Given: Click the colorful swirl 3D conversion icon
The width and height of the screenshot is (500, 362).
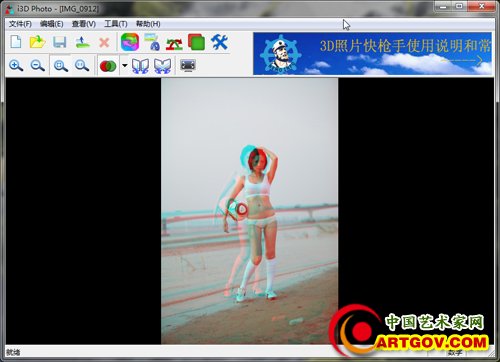Looking at the screenshot, I should pyautogui.click(x=130, y=42).
